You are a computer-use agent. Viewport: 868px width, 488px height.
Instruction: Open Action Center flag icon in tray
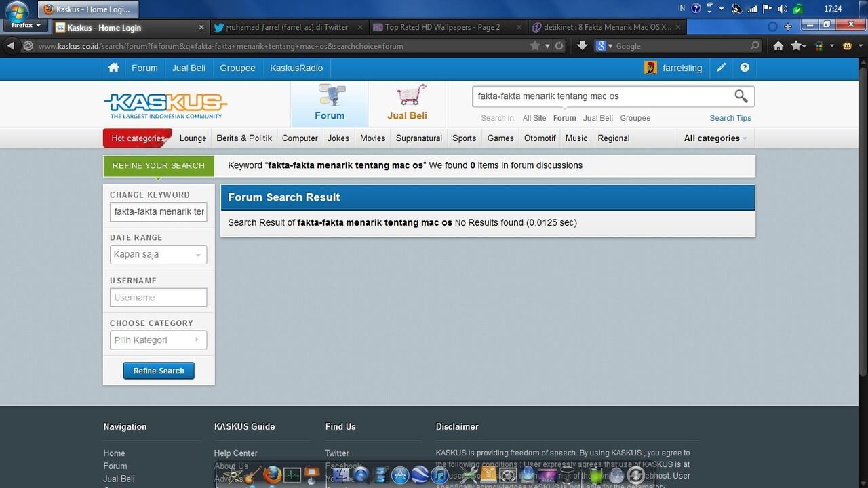pyautogui.click(x=767, y=9)
